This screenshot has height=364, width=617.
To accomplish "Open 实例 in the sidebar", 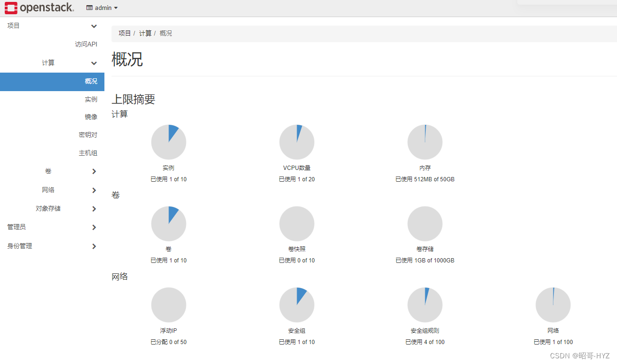I will [x=91, y=99].
